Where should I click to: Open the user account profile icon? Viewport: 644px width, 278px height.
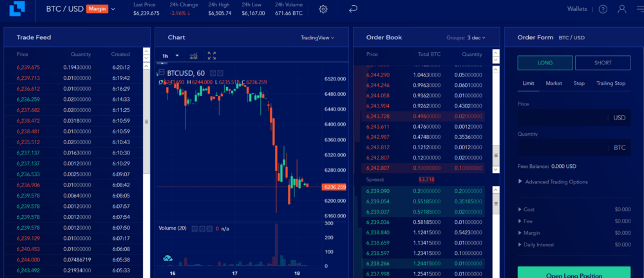point(622,9)
